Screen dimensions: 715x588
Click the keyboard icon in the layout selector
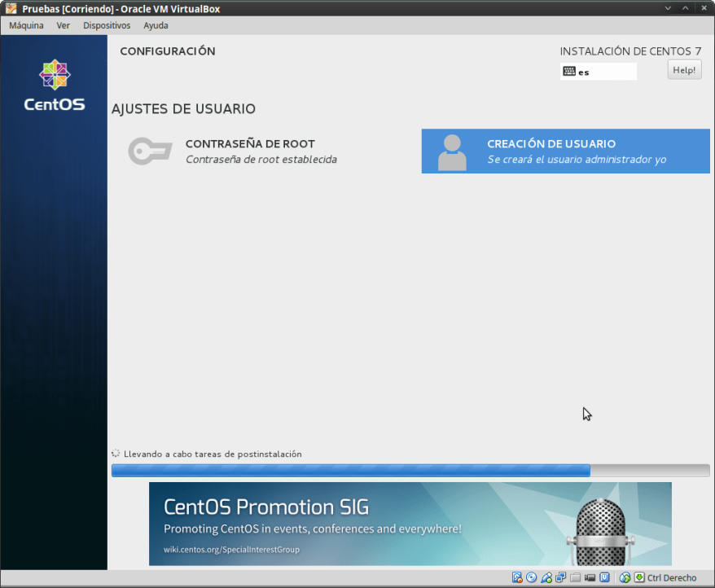point(568,71)
